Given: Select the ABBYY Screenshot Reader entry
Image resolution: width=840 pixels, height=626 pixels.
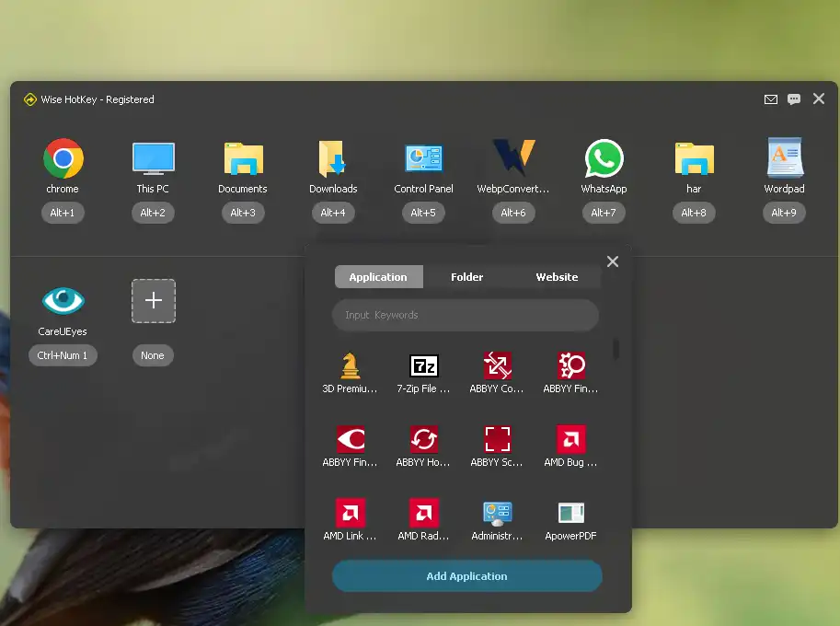Looking at the screenshot, I should (x=496, y=440).
